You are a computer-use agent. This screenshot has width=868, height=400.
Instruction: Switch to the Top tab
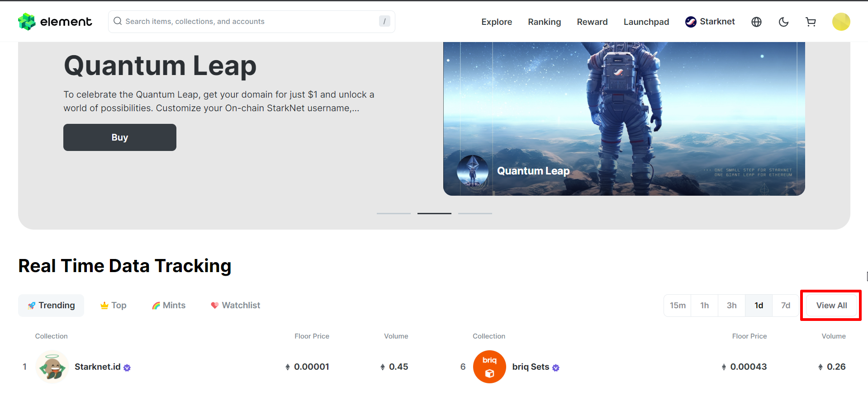113,306
